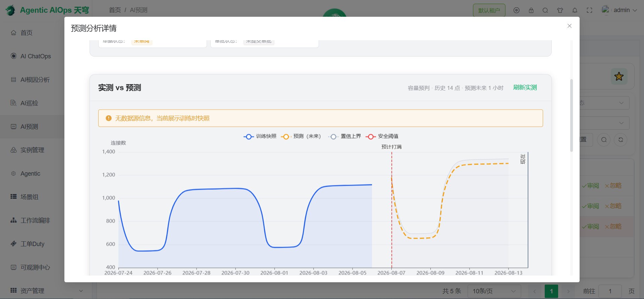Click the 场景组 sidebar icon

tap(13, 197)
